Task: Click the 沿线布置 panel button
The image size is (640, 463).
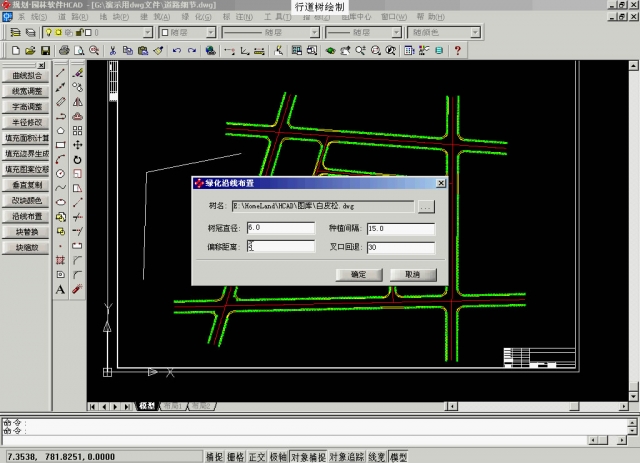Action: click(x=27, y=216)
